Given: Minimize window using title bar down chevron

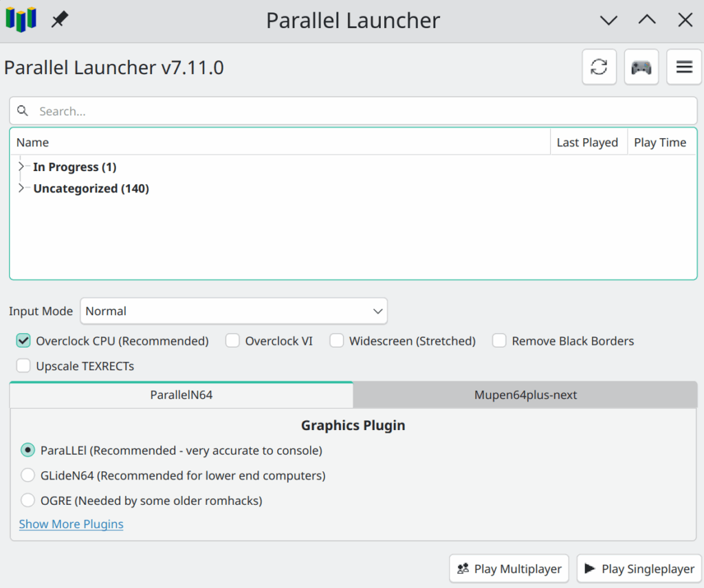Looking at the screenshot, I should 608,21.
